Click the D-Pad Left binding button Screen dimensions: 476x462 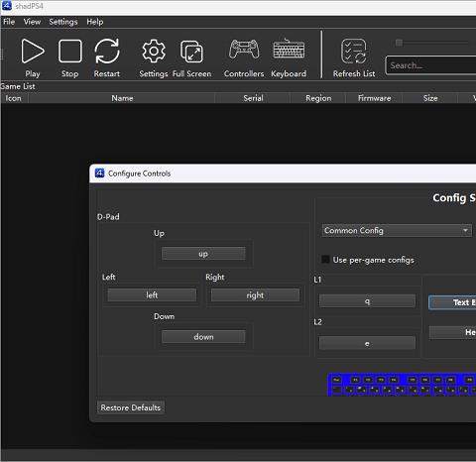[x=152, y=294]
